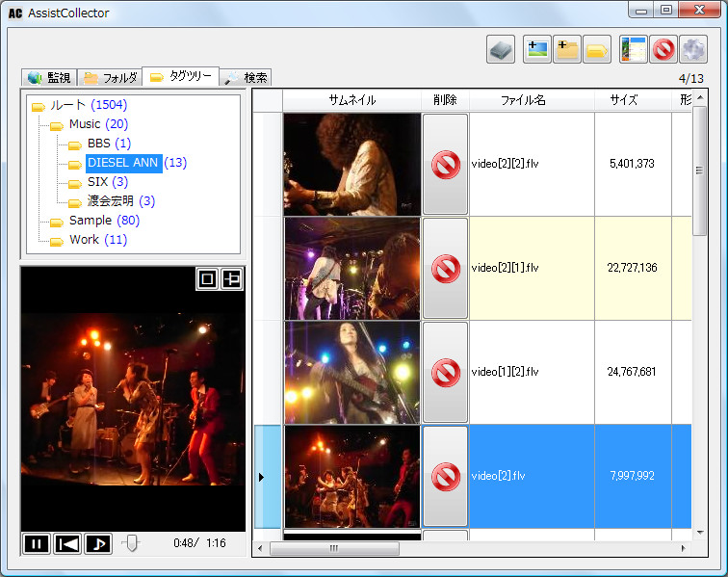The width and height of the screenshot is (728, 577).
Task: Click the horizontal scroll left arrow
Action: pos(260,548)
